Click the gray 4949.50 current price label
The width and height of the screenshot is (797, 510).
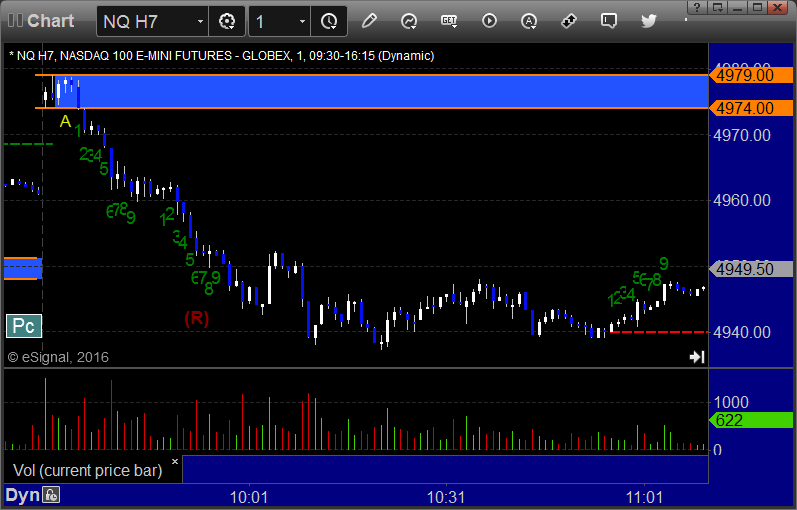(751, 269)
